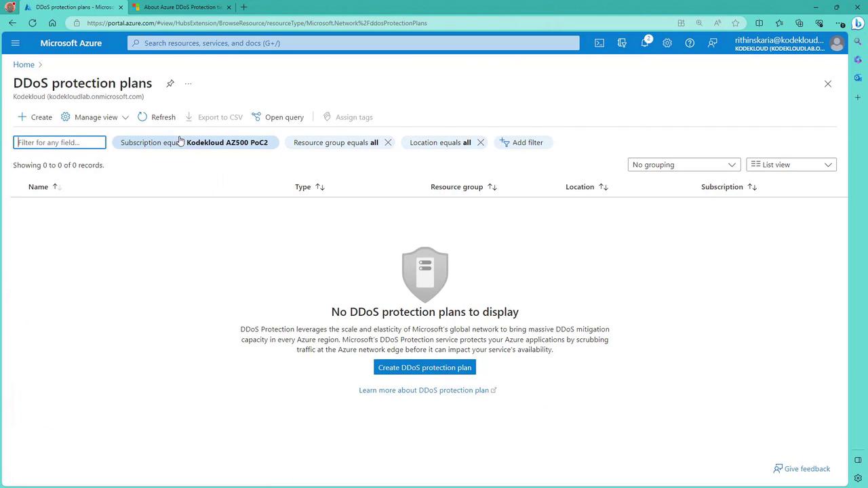Screen dimensions: 868x488
Task: Click the Microsoft Azure logo text
Action: 71,43
